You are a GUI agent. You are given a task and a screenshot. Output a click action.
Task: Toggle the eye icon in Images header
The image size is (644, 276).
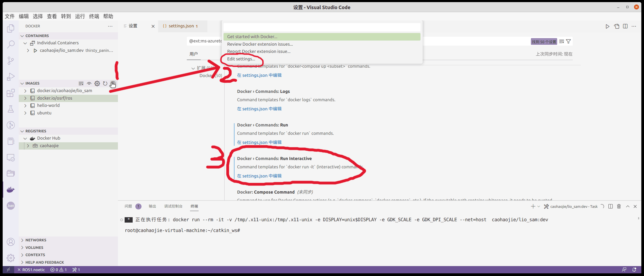pos(89,83)
